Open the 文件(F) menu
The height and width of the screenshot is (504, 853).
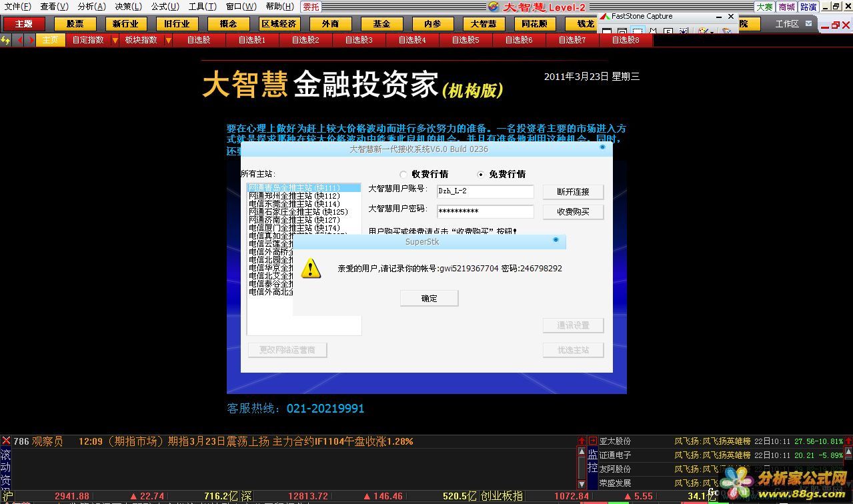click(18, 7)
